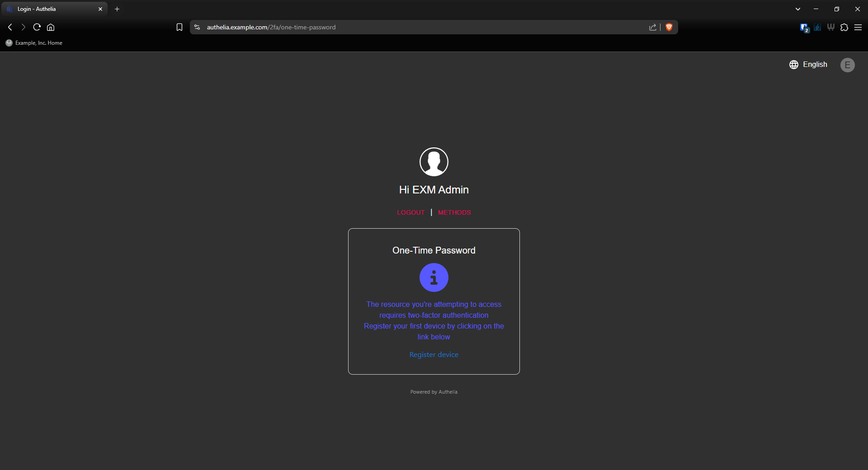Click the Brave Shields lion icon
868x470 pixels.
[669, 27]
